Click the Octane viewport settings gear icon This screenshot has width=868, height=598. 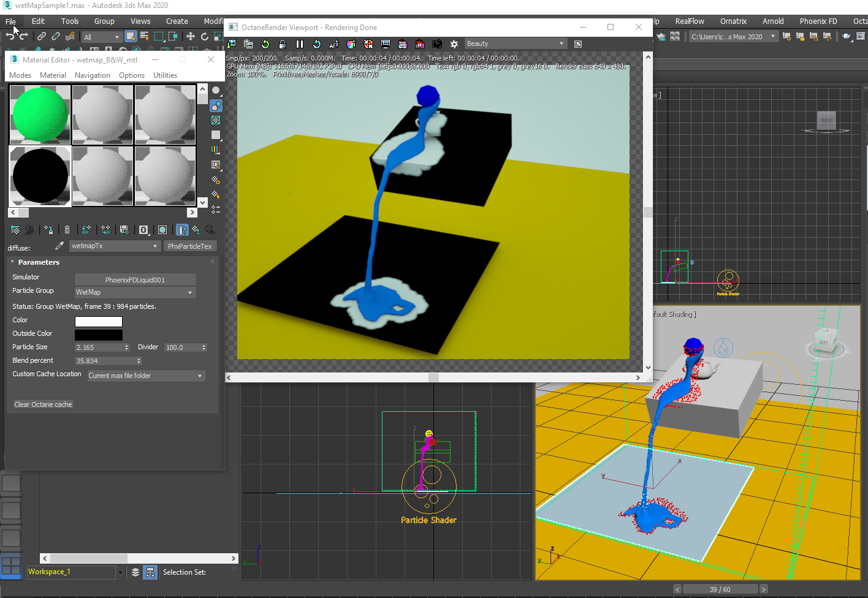(454, 44)
